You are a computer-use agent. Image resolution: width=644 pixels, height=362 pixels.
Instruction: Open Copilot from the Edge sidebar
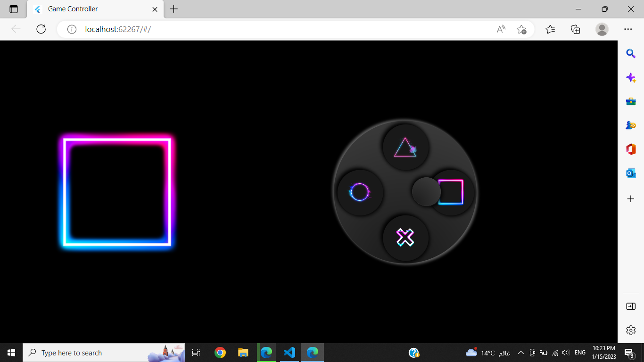point(631,77)
